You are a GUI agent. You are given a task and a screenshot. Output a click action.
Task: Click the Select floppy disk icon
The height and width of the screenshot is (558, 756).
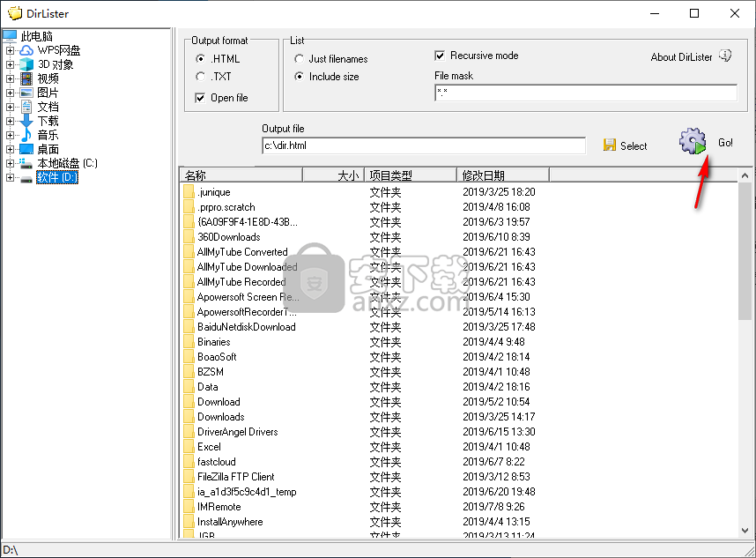pos(610,145)
